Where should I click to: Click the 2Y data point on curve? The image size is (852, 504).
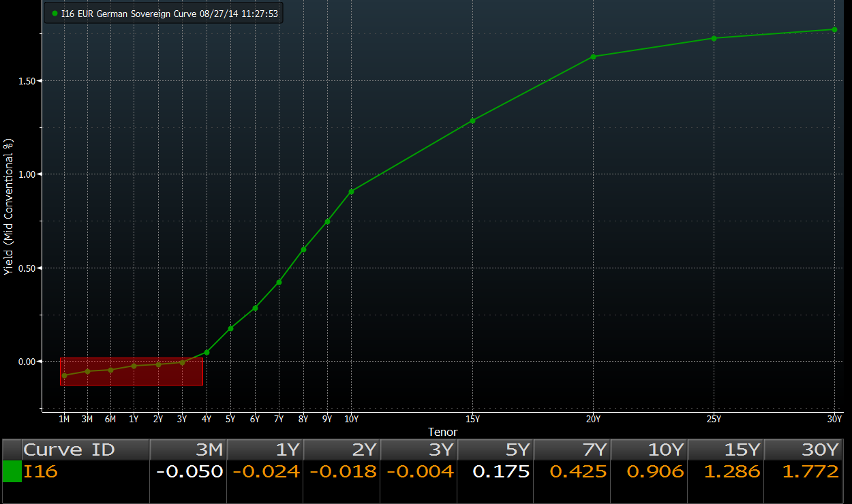[158, 364]
